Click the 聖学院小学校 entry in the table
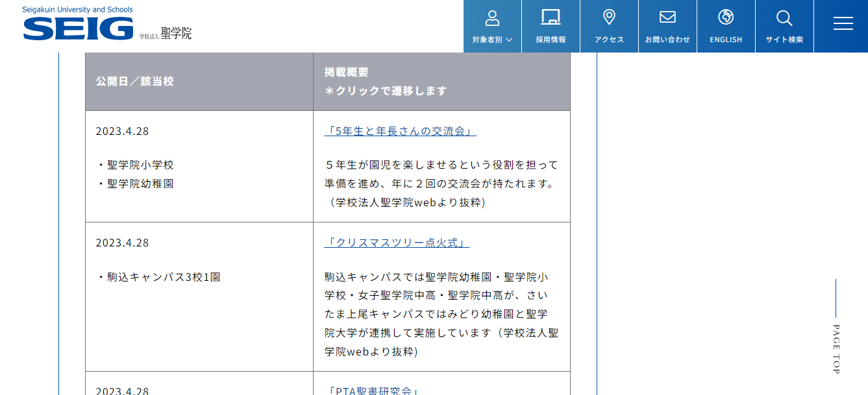The width and height of the screenshot is (868, 395). (x=140, y=165)
